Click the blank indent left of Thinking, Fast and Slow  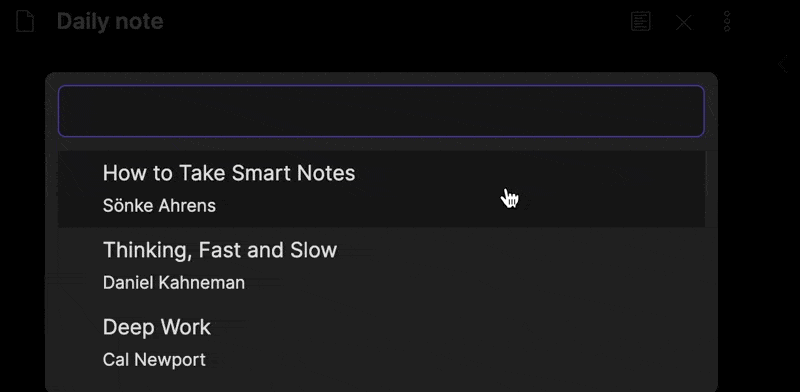(80, 265)
